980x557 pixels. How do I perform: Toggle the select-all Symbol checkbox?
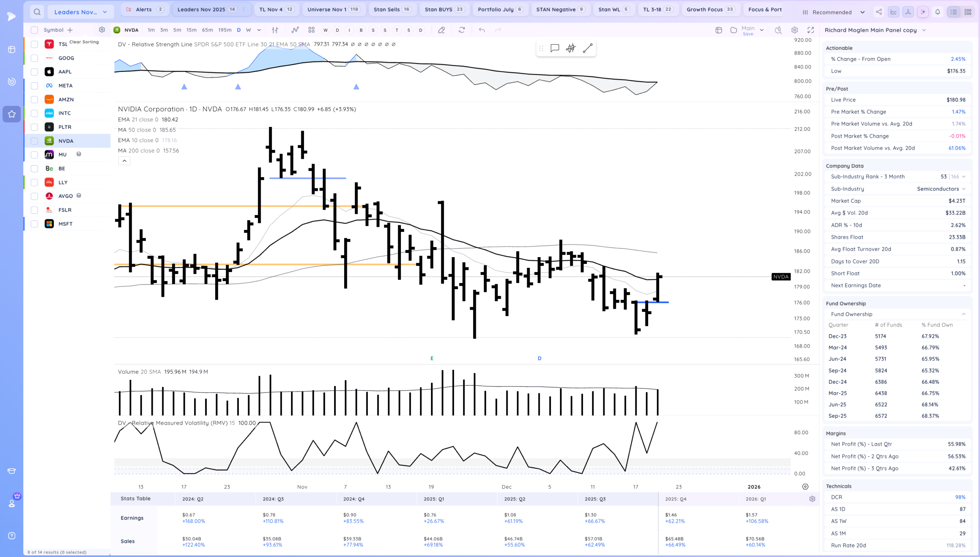34,30
